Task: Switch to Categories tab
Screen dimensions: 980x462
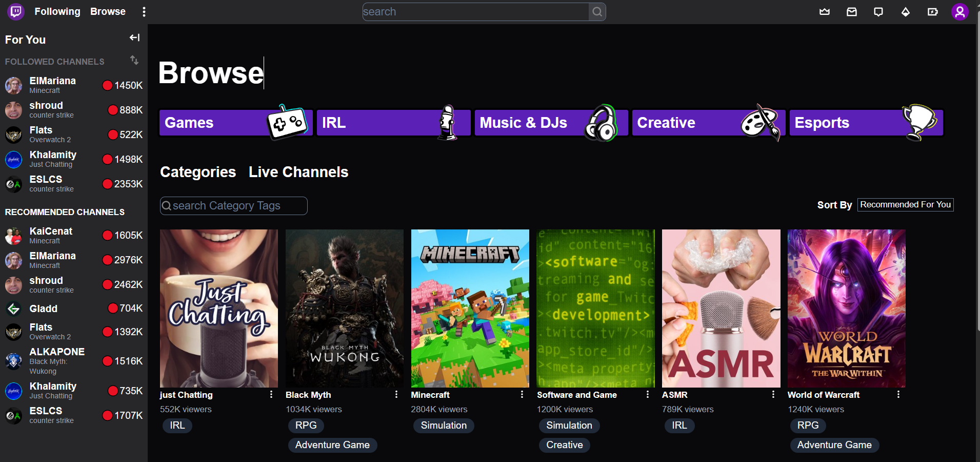Action: click(x=198, y=172)
